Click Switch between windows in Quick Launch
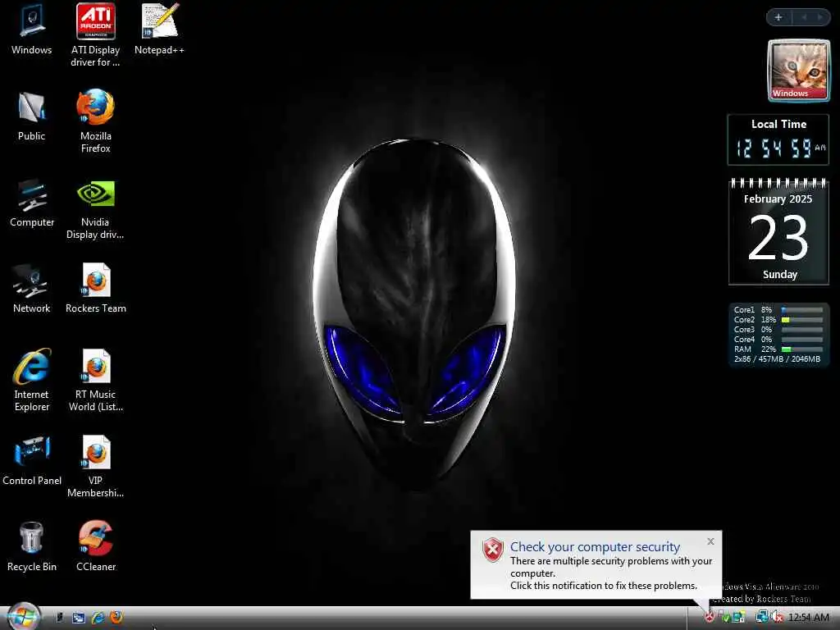 tap(79, 618)
